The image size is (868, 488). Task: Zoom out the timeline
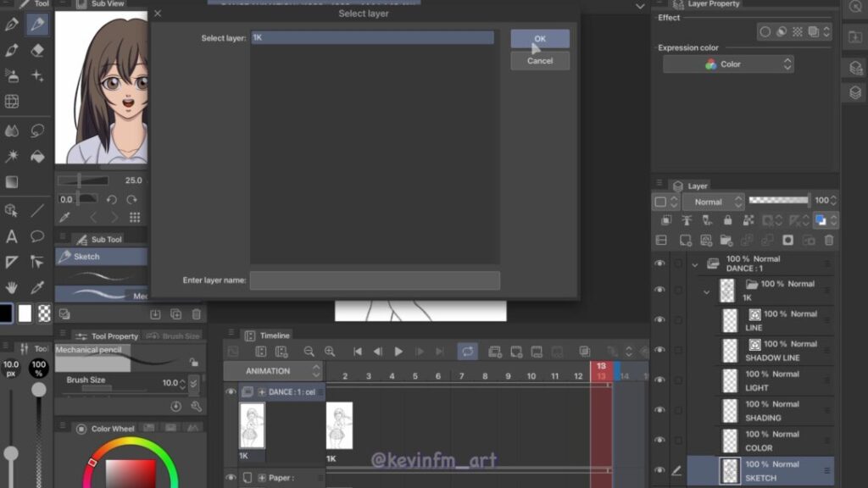tap(309, 352)
